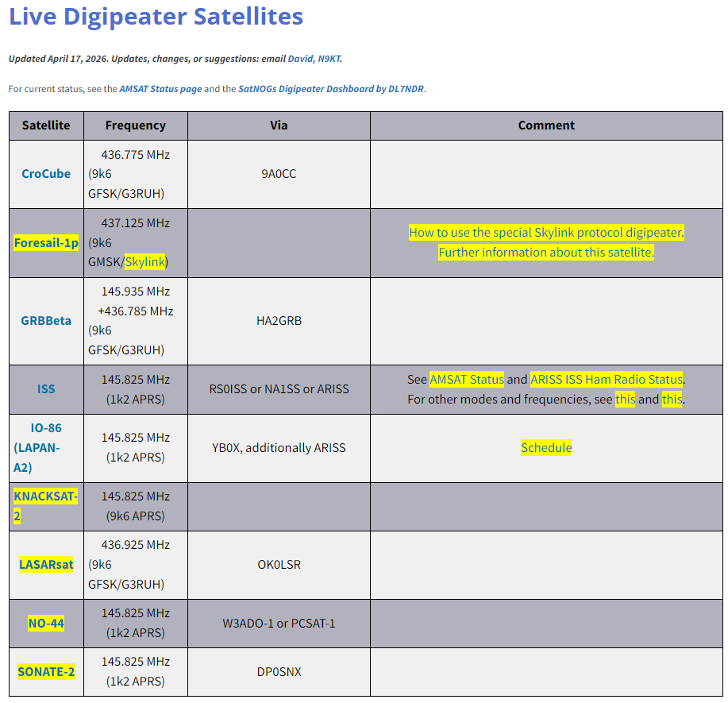This screenshot has height=703, width=728.
Task: Click the second 'this' link in ISS row
Action: (x=672, y=399)
